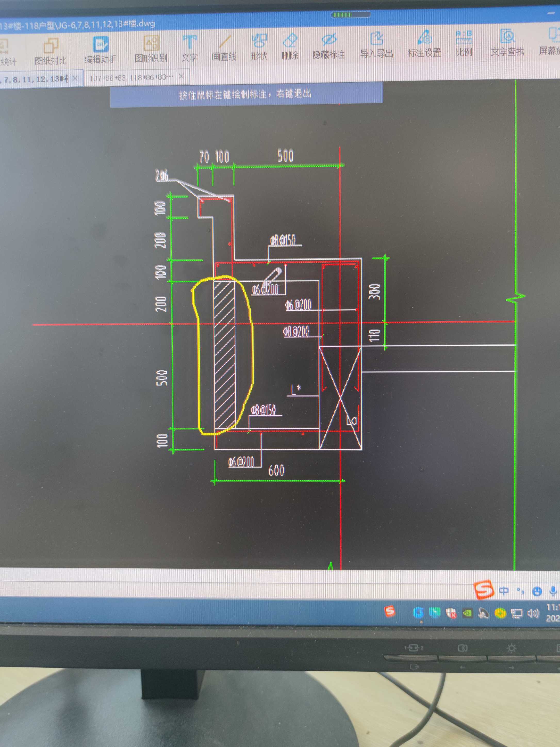Click the yellow green circular tray icon
The width and height of the screenshot is (560, 747).
(x=500, y=613)
